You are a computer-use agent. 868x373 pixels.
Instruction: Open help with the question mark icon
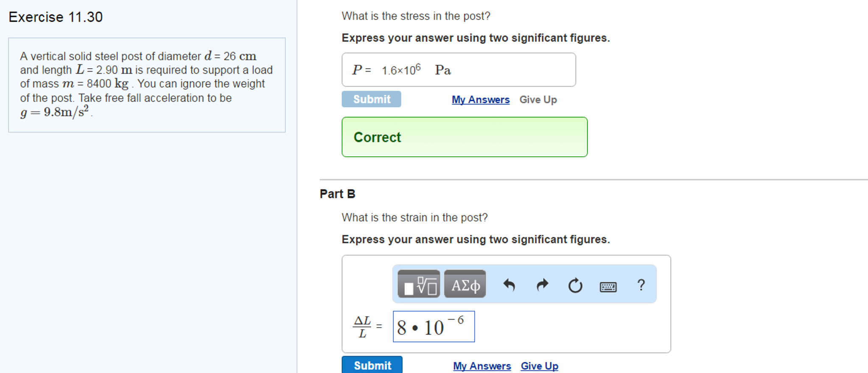(x=641, y=285)
